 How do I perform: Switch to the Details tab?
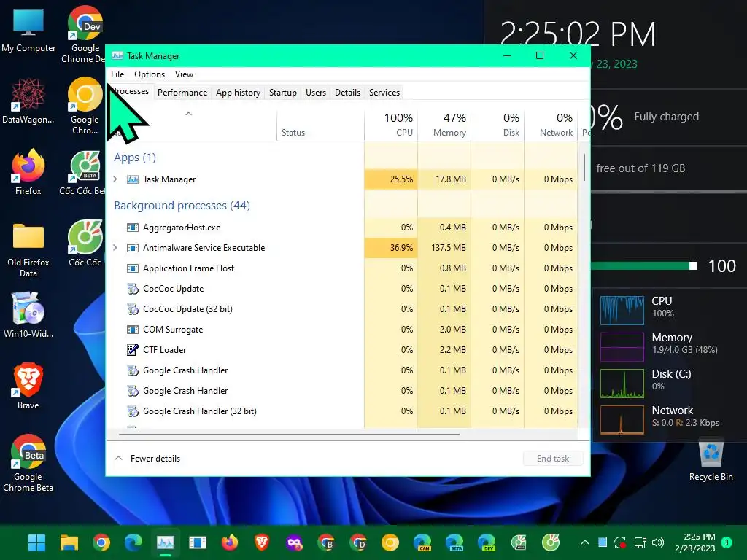347,93
